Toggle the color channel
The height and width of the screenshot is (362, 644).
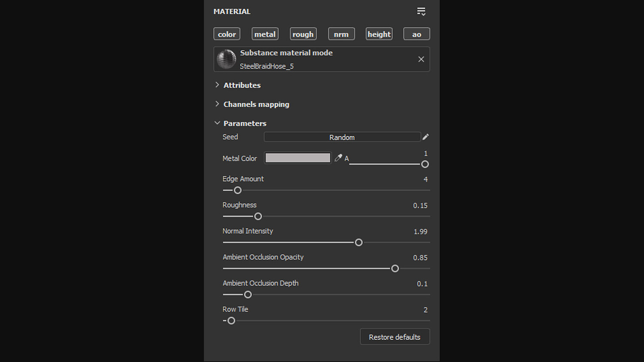[x=227, y=34]
